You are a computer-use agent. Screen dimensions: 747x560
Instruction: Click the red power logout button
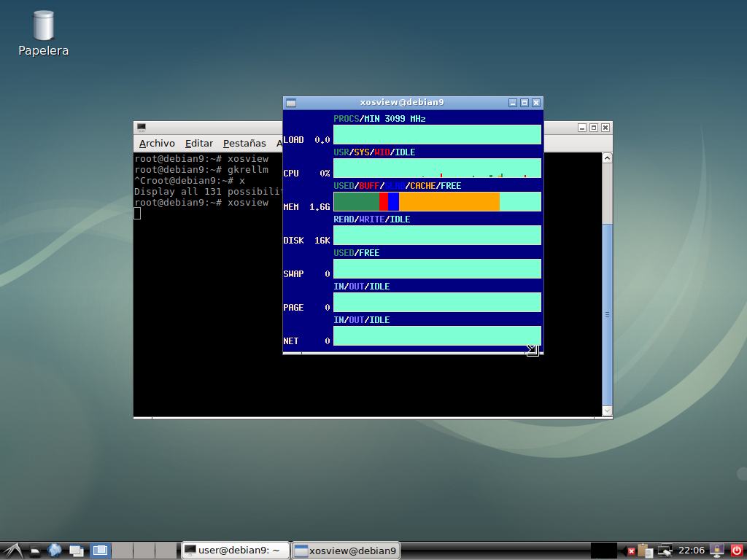[x=738, y=551]
